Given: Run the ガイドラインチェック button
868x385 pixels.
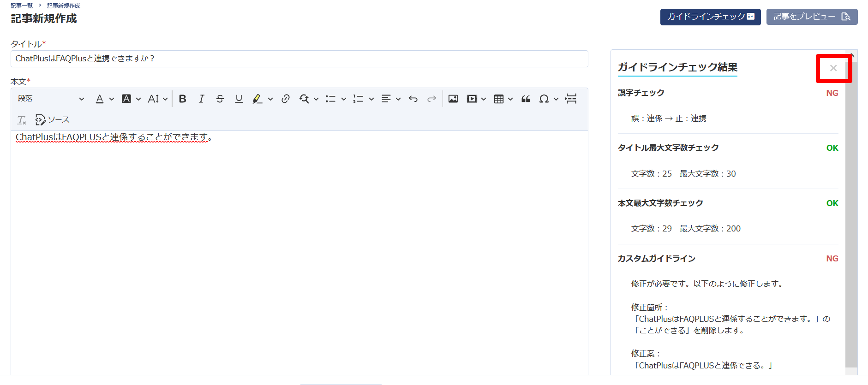Looking at the screenshot, I should [x=710, y=17].
